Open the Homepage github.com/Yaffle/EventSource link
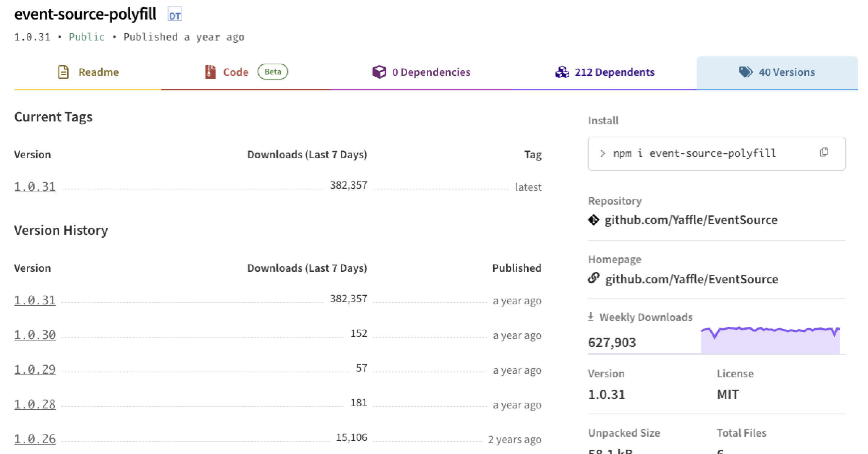 [x=692, y=279]
